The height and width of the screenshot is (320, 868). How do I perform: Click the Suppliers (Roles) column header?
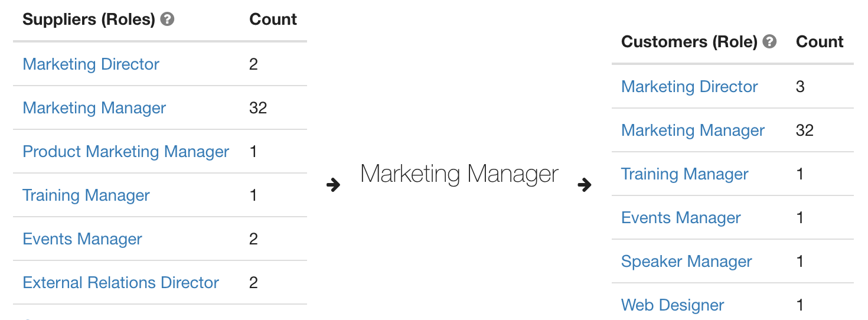[89, 19]
